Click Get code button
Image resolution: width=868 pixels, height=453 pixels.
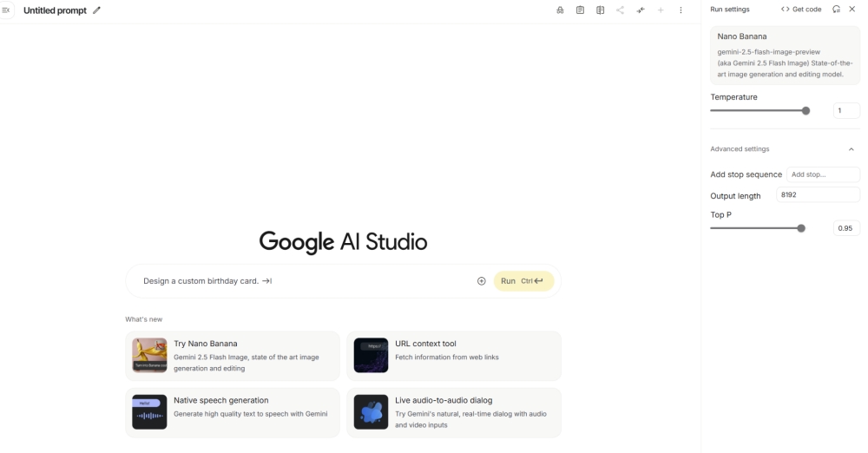coord(801,9)
